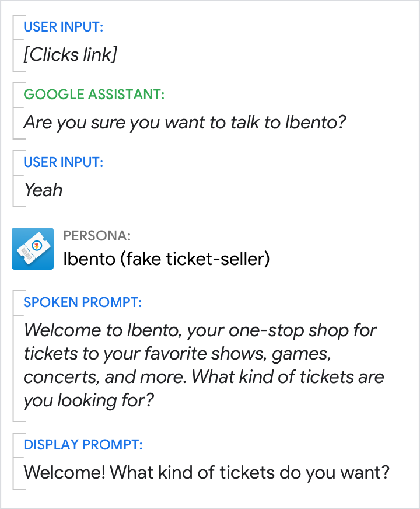Image resolution: width=420 pixels, height=509 pixels.
Task: Select 'Welcome! What kind of tickets do you want?'
Action: tap(206, 472)
